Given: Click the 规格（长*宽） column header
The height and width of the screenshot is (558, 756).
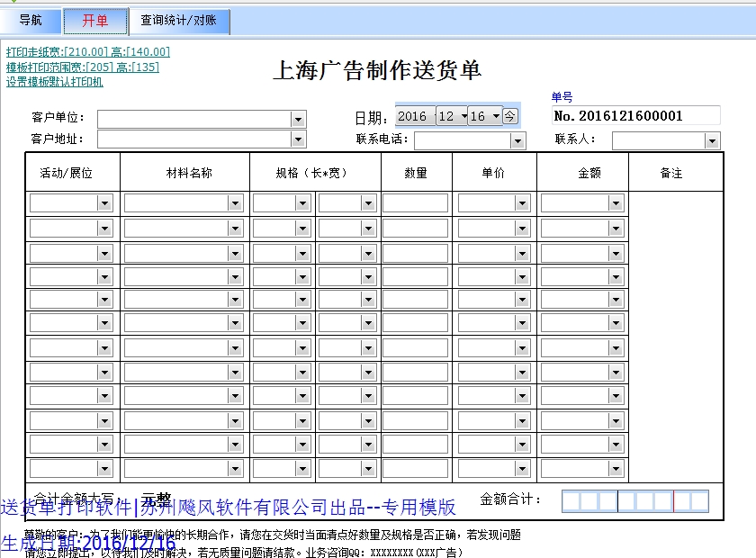Looking at the screenshot, I should (311, 173).
